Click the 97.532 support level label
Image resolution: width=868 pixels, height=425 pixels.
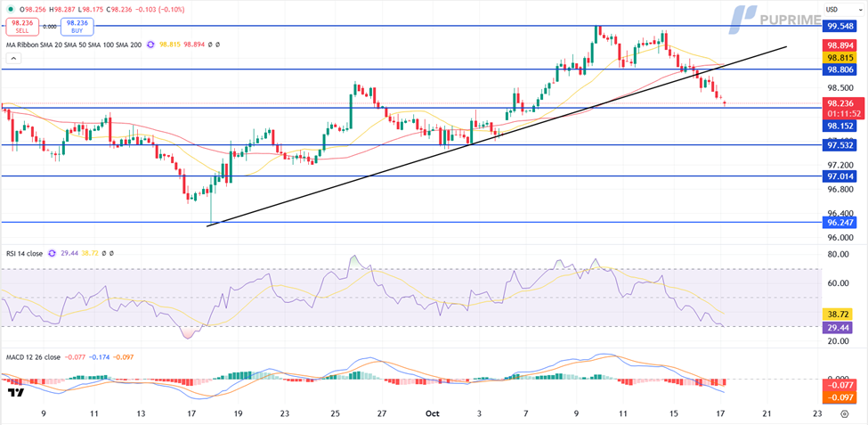pyautogui.click(x=840, y=144)
